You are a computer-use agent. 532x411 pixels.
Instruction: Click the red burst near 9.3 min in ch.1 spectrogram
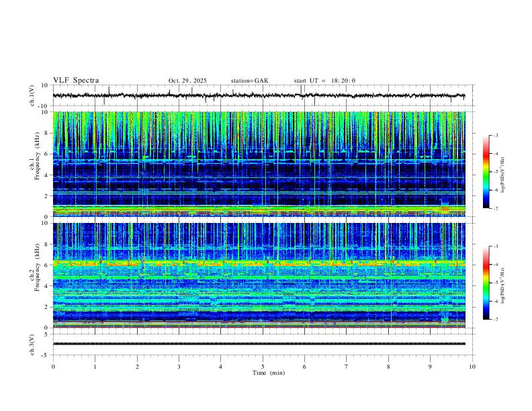point(445,210)
